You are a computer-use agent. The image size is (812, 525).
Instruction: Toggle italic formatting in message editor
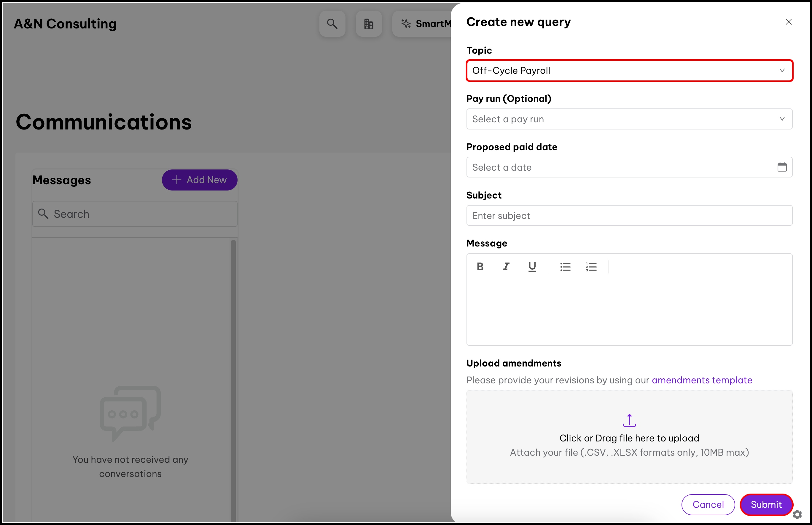(x=506, y=267)
